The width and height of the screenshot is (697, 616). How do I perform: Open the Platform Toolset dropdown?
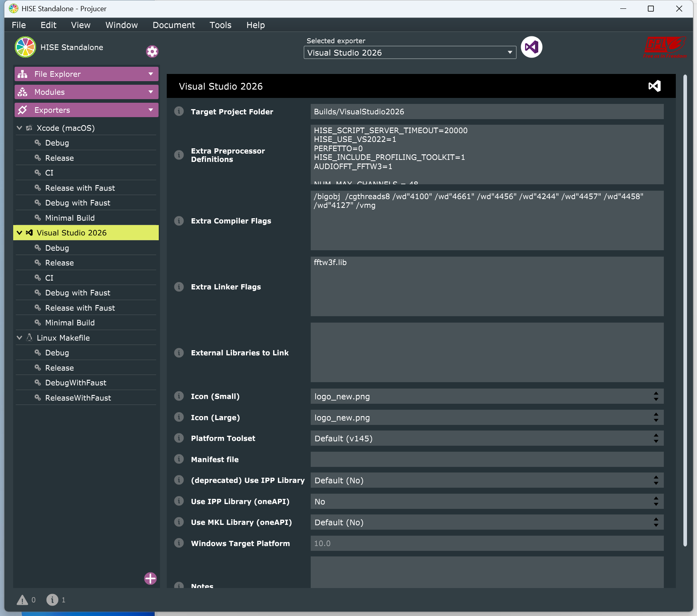[x=487, y=439]
